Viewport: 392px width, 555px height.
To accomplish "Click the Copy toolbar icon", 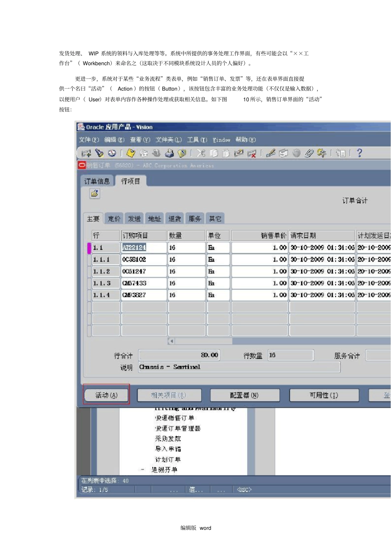I will pyautogui.click(x=213, y=153).
